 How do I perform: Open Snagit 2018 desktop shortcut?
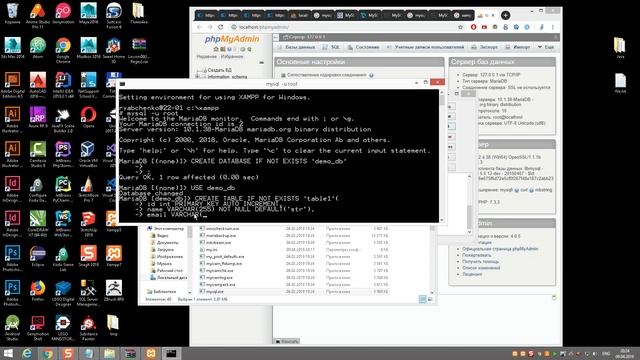[88, 256]
